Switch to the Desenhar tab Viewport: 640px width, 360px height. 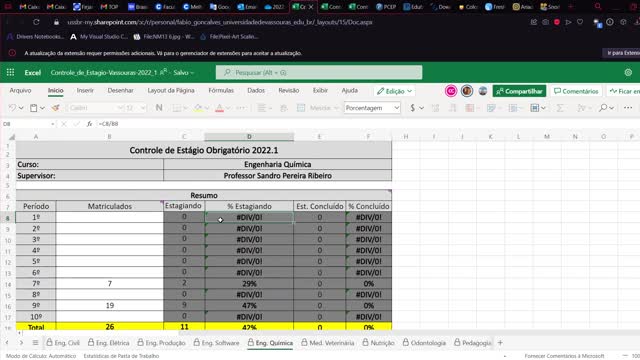pos(120,90)
